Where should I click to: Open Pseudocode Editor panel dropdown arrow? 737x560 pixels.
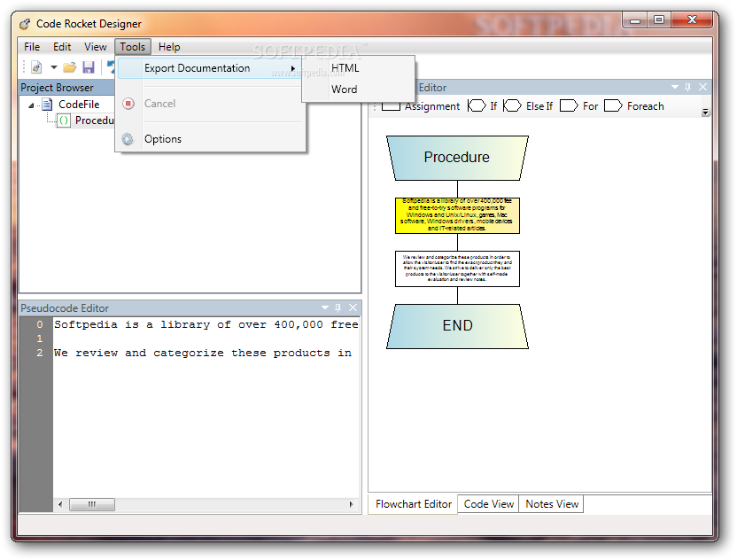point(325,307)
